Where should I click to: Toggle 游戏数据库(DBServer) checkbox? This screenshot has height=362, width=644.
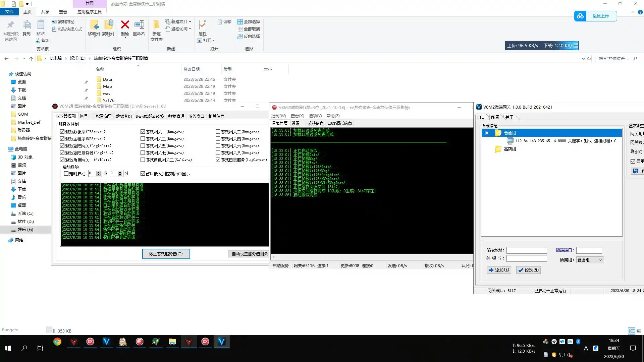[x=62, y=132]
